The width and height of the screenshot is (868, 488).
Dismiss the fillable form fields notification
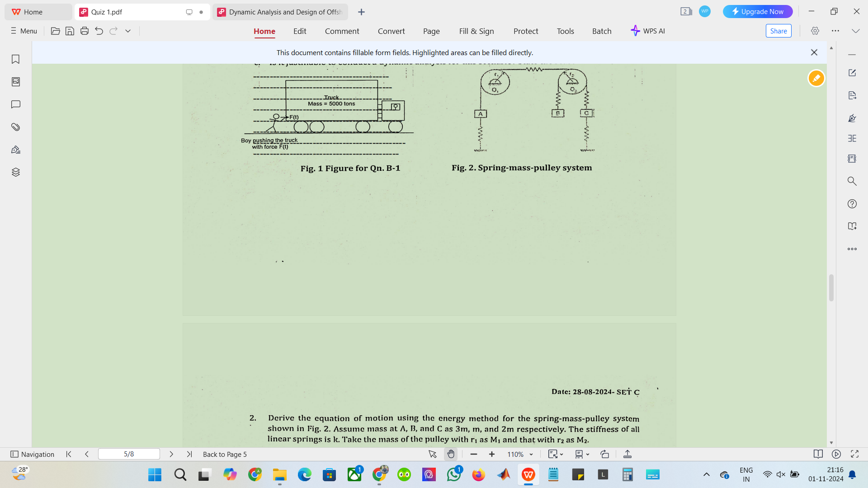[x=814, y=52]
